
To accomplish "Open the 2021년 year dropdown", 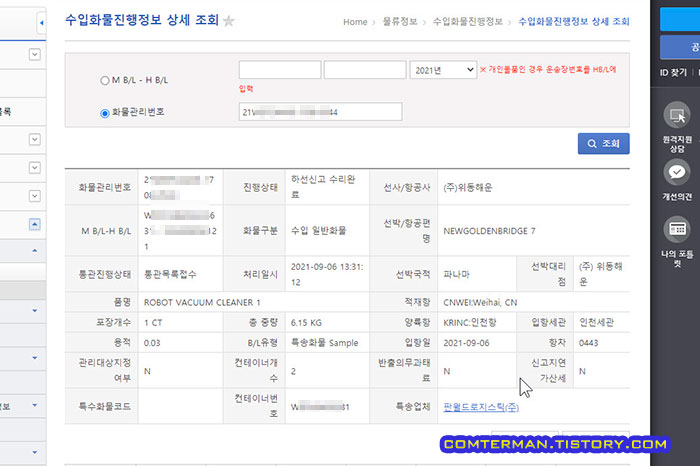I will [x=443, y=70].
